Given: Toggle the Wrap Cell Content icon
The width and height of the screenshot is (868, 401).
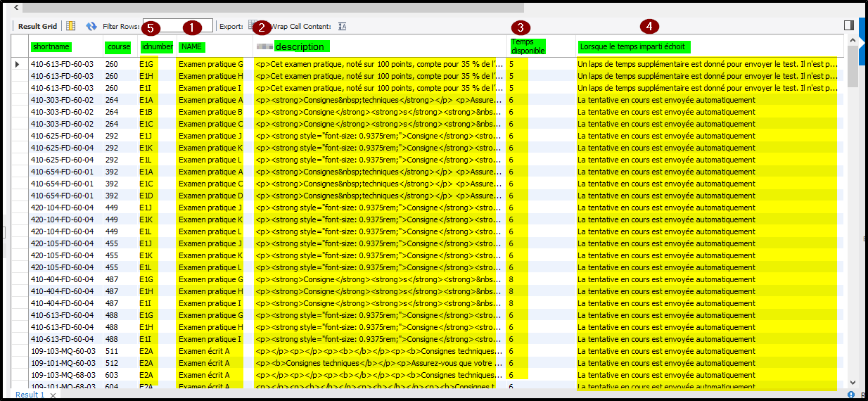Looking at the screenshot, I should click(343, 26).
